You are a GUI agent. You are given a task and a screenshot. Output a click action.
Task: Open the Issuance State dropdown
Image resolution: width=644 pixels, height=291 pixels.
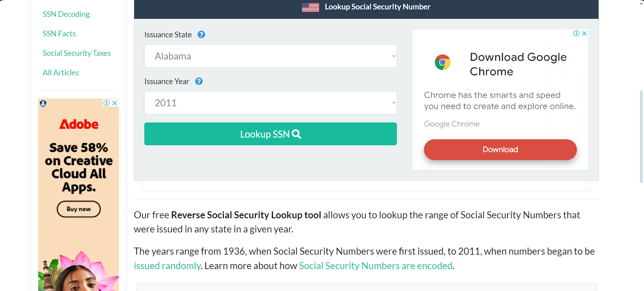pos(270,56)
